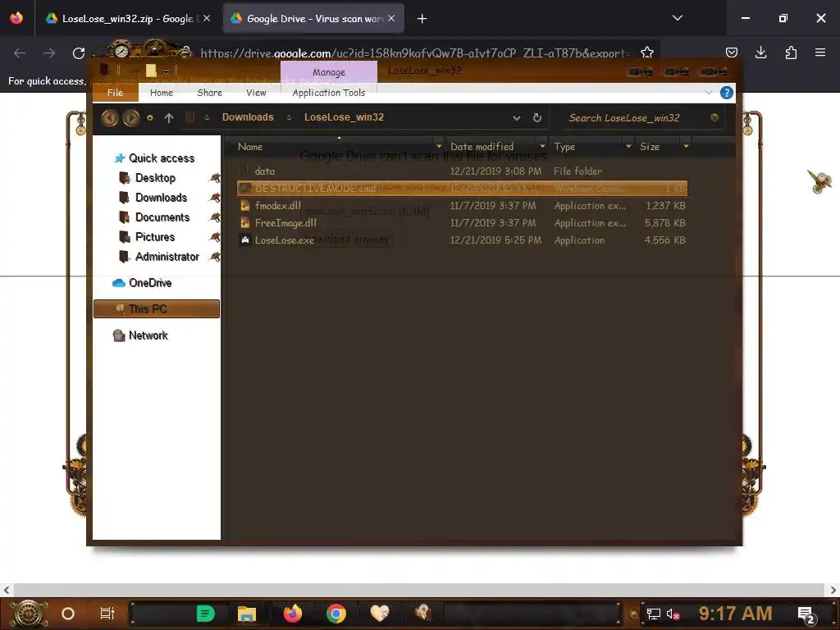This screenshot has height=630, width=840.
Task: Click muted volume icon in tray
Action: [673, 614]
